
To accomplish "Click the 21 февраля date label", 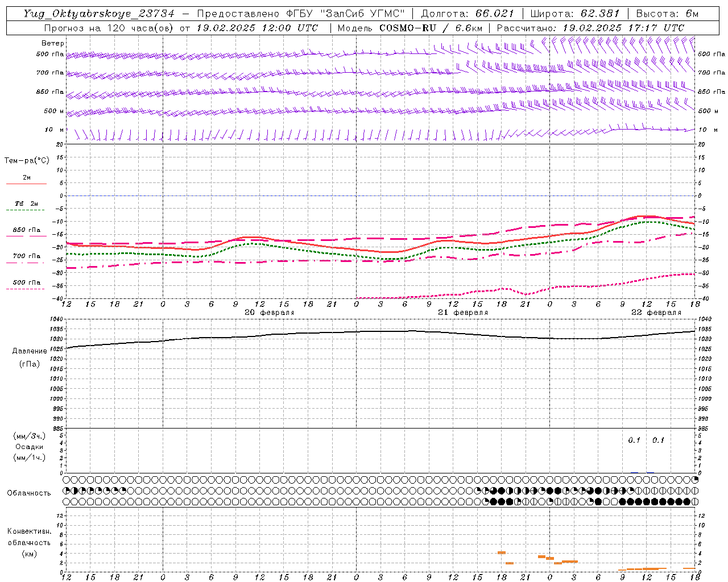I will [x=463, y=313].
